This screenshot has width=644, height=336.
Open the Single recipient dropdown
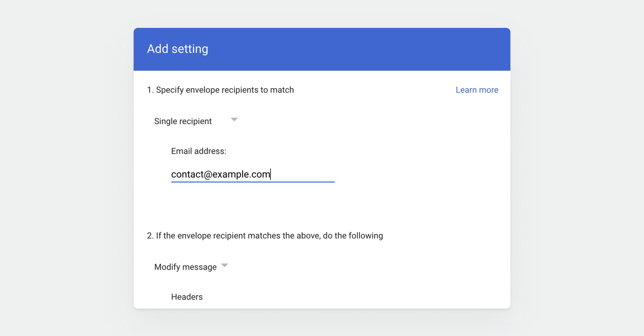(x=183, y=121)
